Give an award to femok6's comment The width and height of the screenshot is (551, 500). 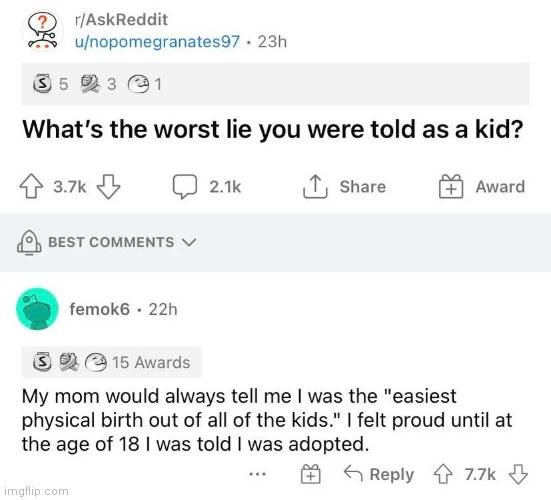coord(311,474)
